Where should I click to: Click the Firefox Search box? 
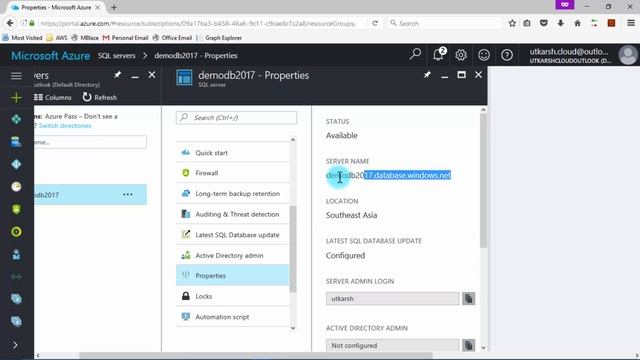click(444, 23)
